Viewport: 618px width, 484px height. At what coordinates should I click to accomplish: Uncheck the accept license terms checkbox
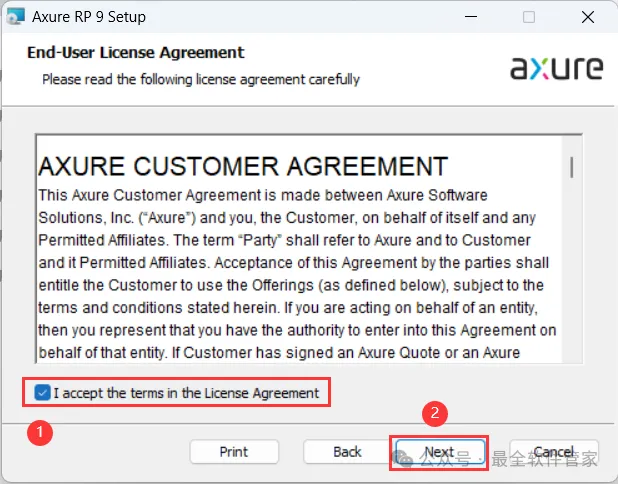tap(42, 393)
